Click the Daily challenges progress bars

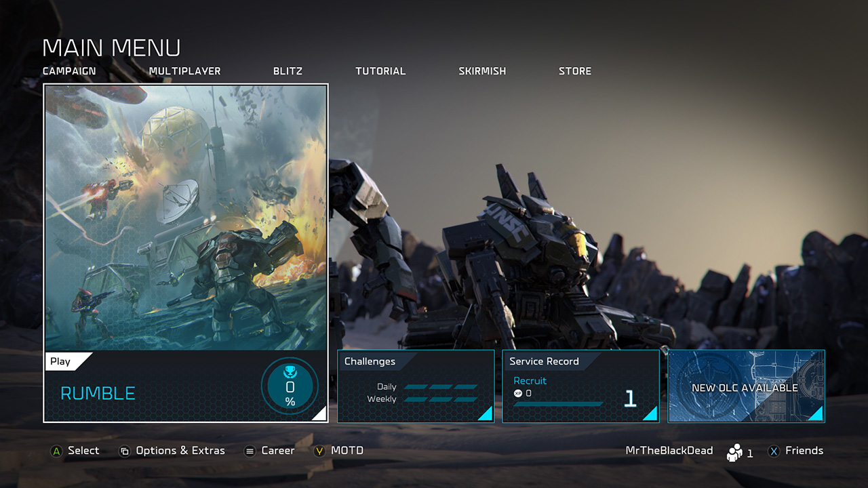pos(441,387)
